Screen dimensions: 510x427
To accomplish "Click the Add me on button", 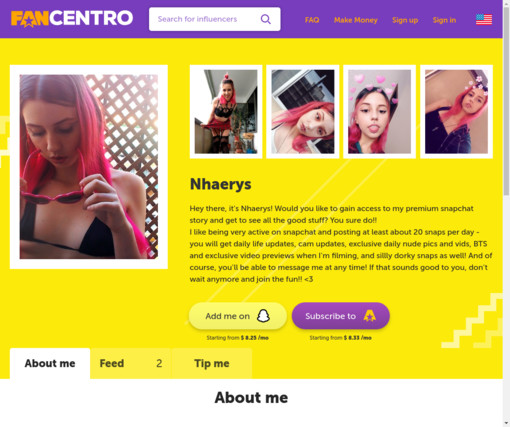I will [x=238, y=316].
